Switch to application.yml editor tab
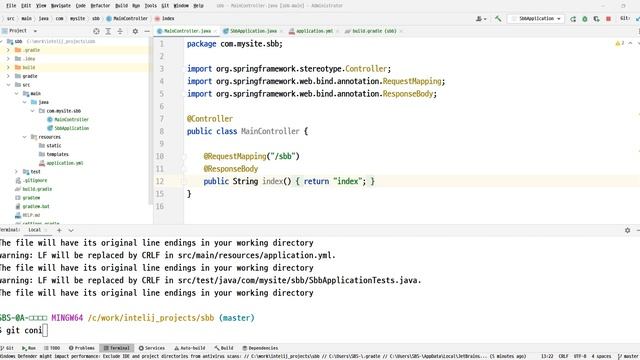 (x=314, y=31)
